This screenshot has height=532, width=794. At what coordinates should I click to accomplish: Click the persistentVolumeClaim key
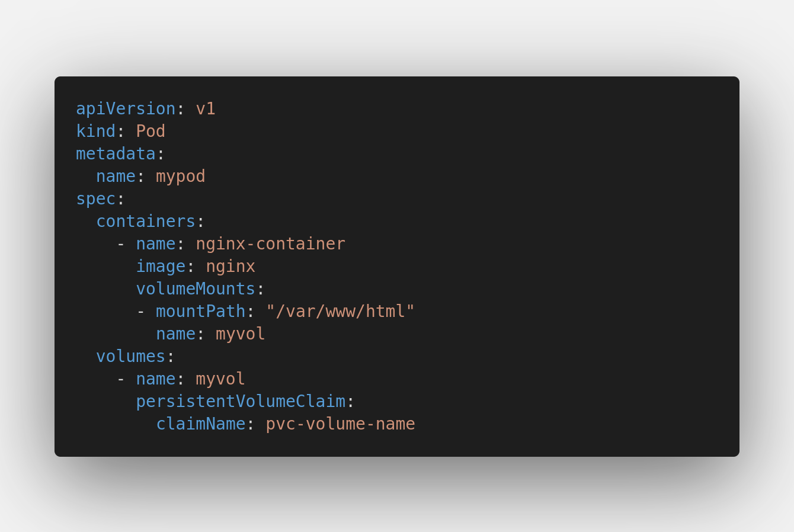241,402
